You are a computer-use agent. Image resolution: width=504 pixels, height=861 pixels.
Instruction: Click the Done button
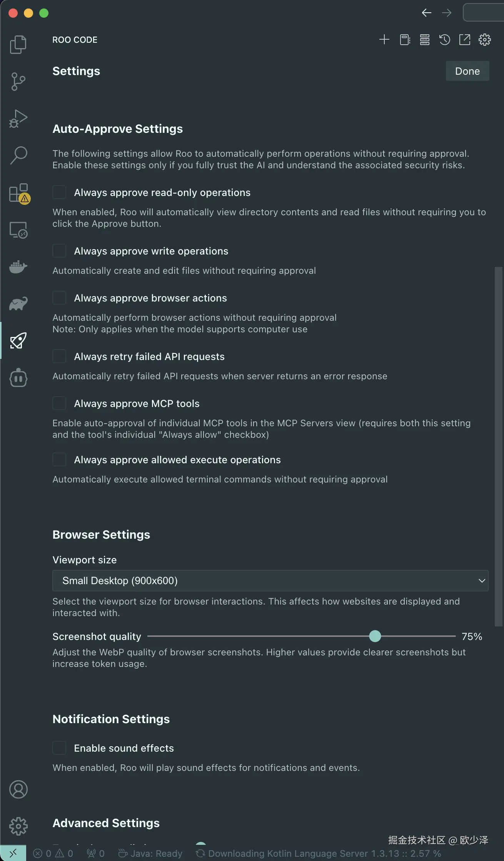(x=467, y=71)
